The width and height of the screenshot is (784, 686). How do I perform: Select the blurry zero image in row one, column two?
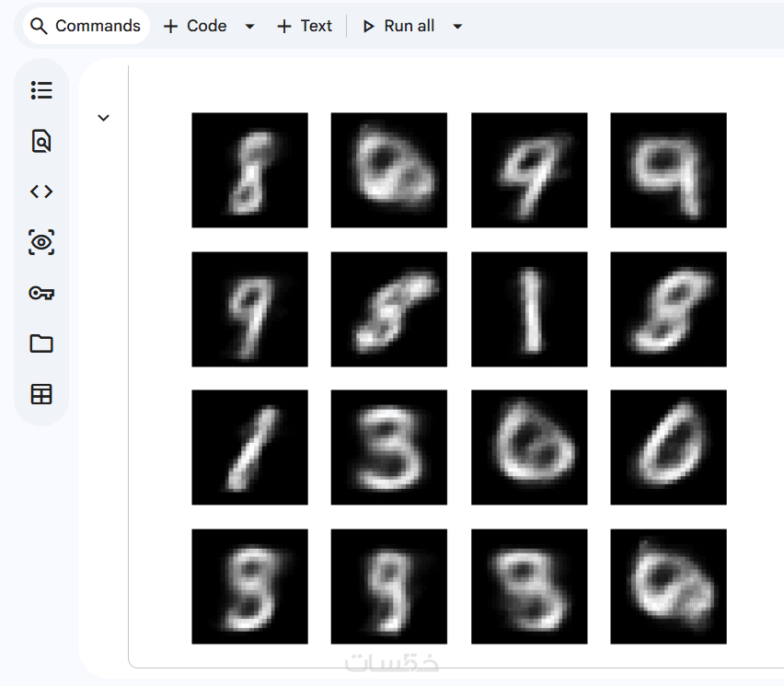click(389, 170)
